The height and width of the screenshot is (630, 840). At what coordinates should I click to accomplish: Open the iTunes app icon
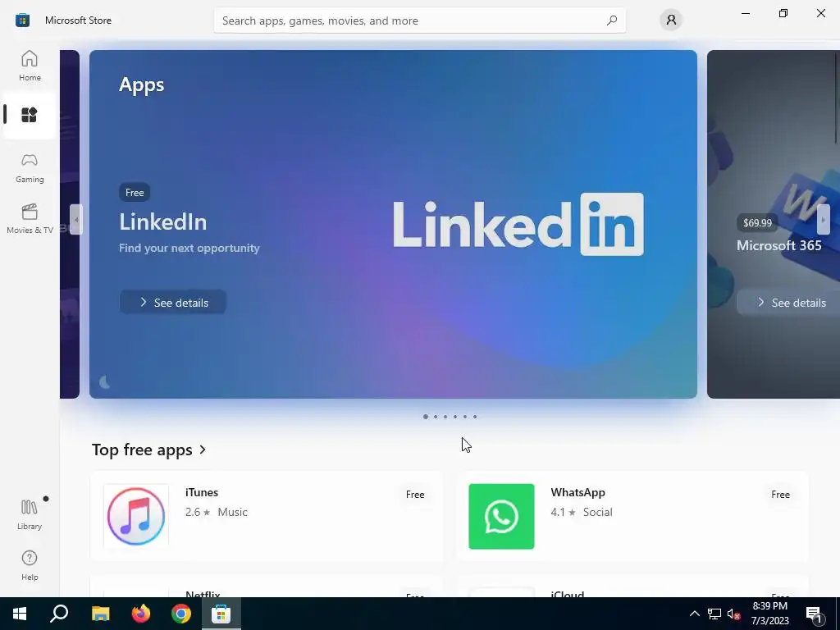136,517
